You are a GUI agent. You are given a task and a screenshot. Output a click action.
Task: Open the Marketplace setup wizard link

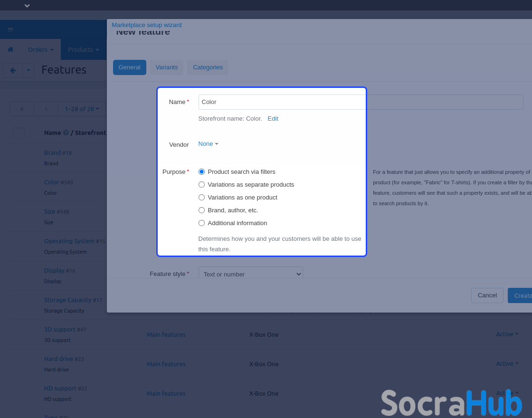(147, 25)
